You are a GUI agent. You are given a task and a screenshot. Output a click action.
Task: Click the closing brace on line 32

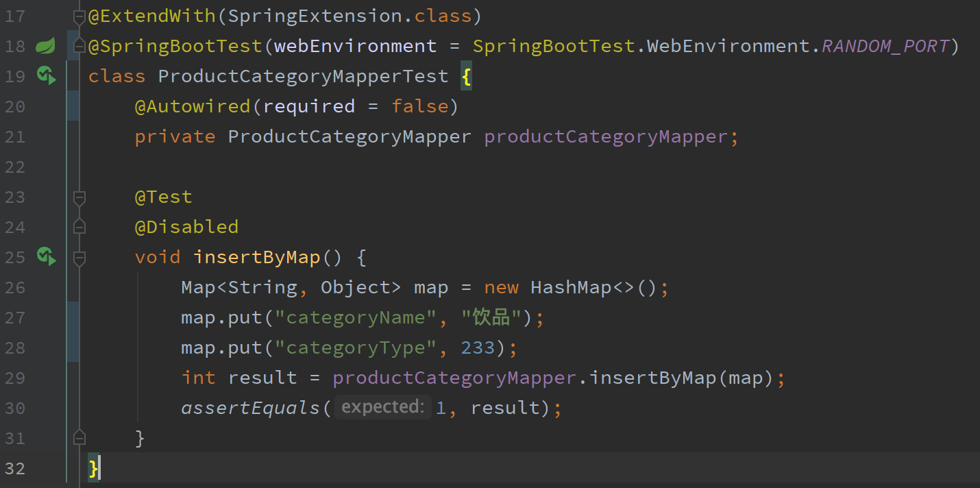94,468
